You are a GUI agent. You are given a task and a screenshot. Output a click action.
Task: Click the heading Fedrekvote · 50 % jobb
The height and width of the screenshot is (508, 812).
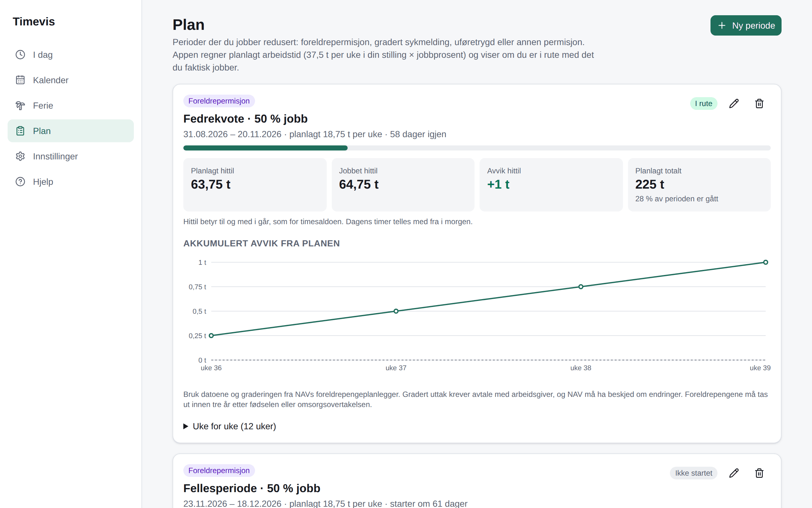(x=245, y=119)
